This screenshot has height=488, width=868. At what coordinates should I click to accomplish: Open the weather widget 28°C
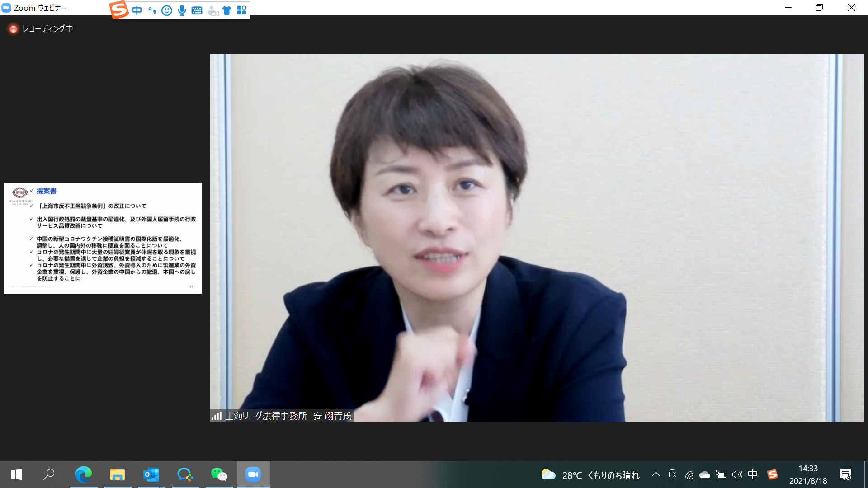coord(590,475)
